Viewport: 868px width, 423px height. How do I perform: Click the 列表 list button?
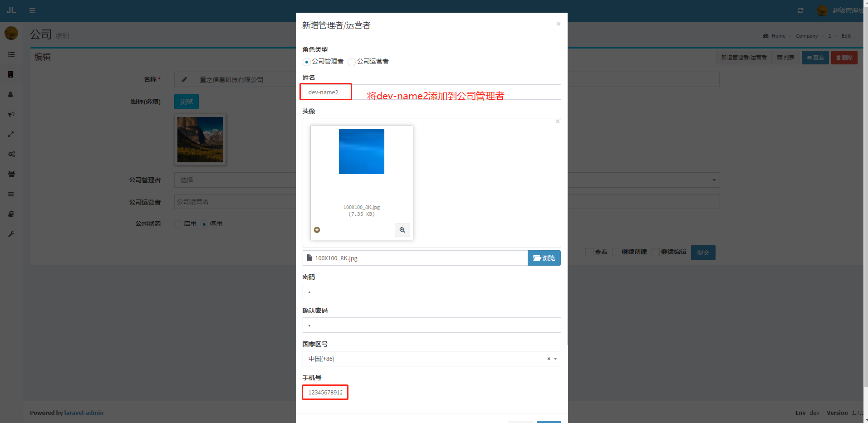[x=785, y=58]
